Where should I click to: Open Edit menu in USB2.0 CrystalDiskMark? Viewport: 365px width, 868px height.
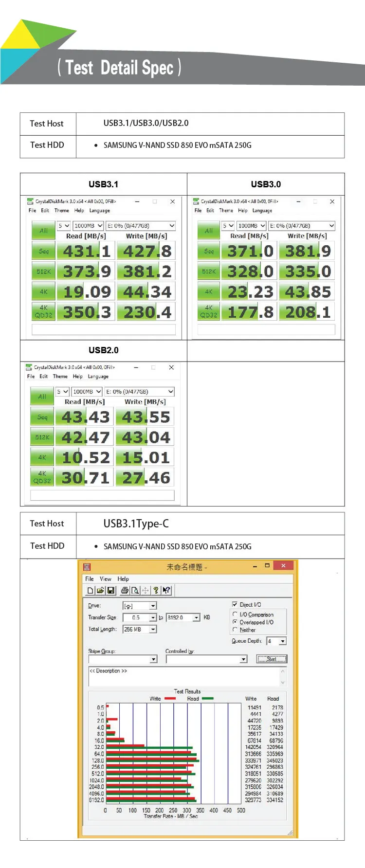point(43,377)
